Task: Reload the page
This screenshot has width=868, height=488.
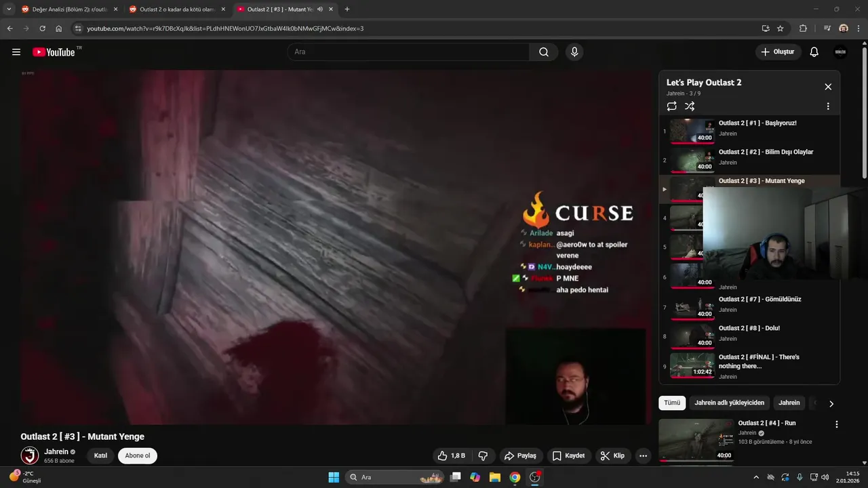Action: point(42,28)
